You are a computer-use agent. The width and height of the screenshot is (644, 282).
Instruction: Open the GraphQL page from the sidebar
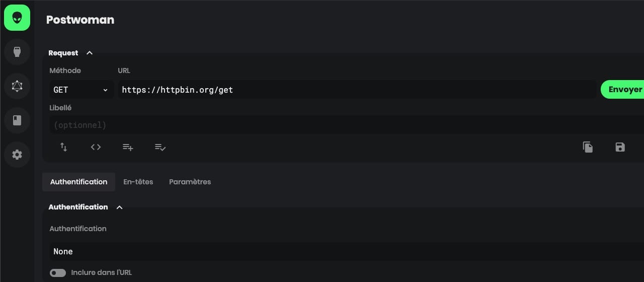pos(17,86)
